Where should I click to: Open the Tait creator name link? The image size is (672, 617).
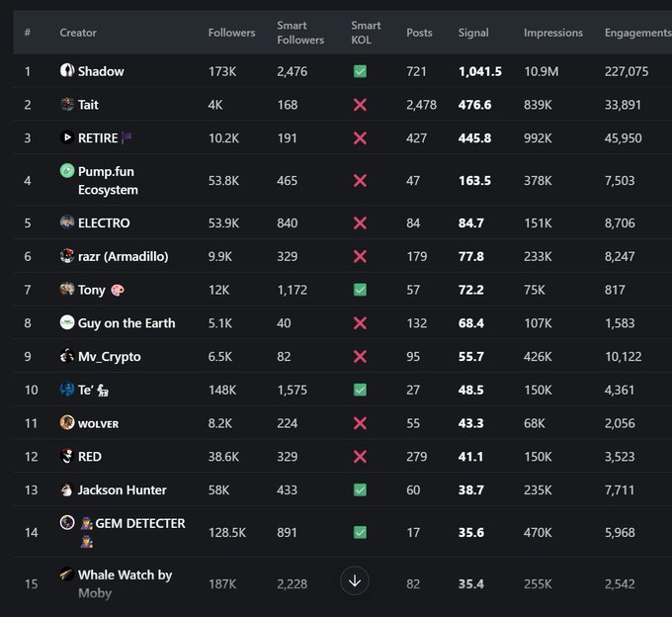coord(88,105)
